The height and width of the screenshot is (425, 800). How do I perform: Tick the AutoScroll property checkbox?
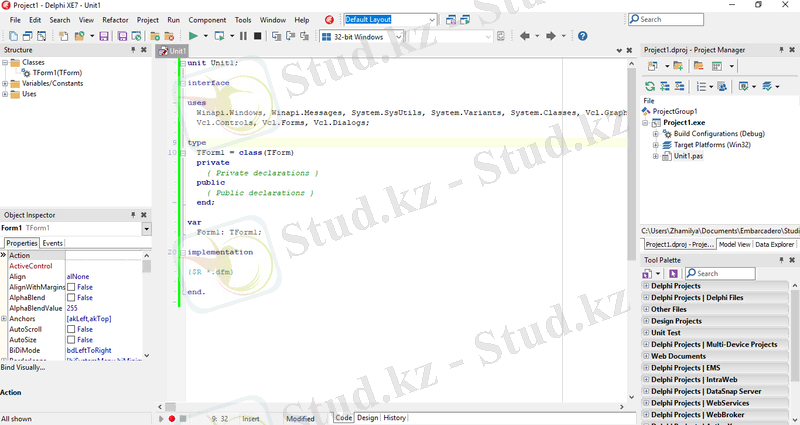pyautogui.click(x=71, y=329)
